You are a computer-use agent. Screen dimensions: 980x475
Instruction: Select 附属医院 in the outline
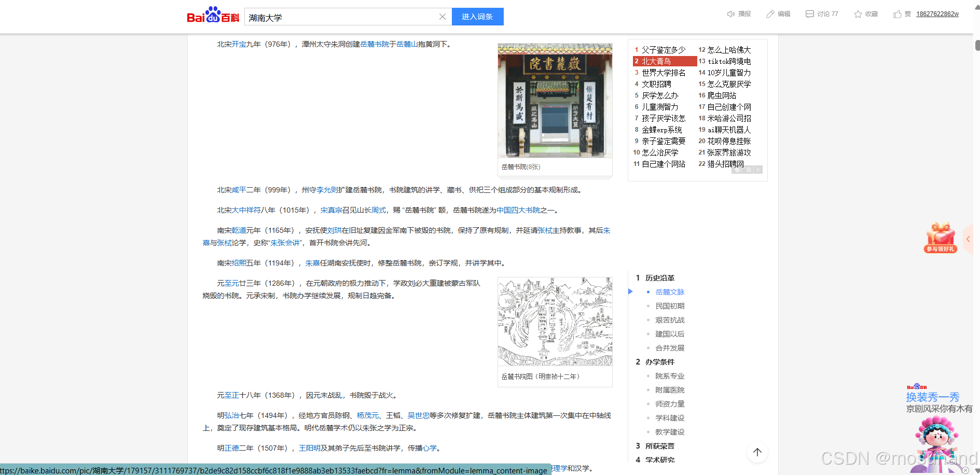click(670, 390)
